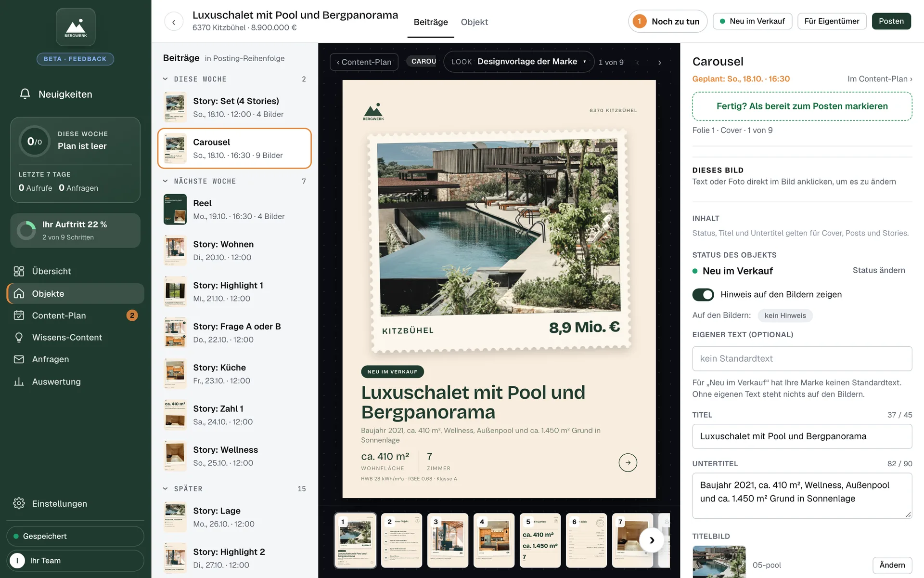Click the circled arrow on the cover slide

(x=628, y=462)
